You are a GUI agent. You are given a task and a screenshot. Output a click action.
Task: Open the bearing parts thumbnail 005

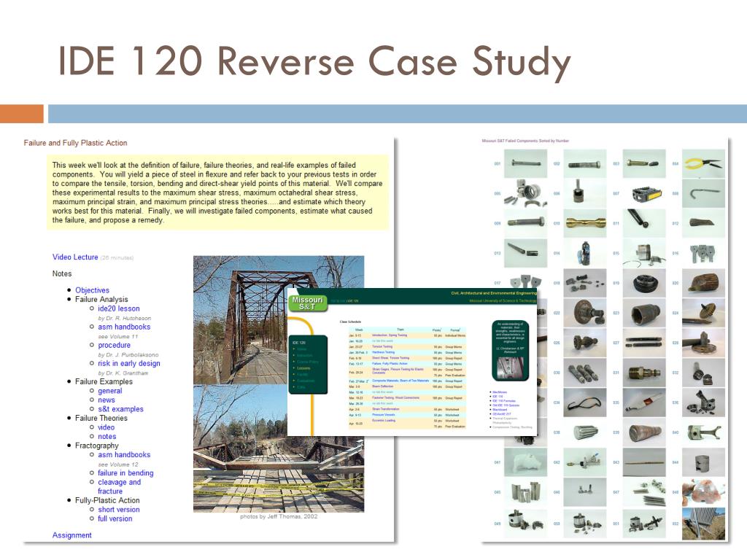525,193
